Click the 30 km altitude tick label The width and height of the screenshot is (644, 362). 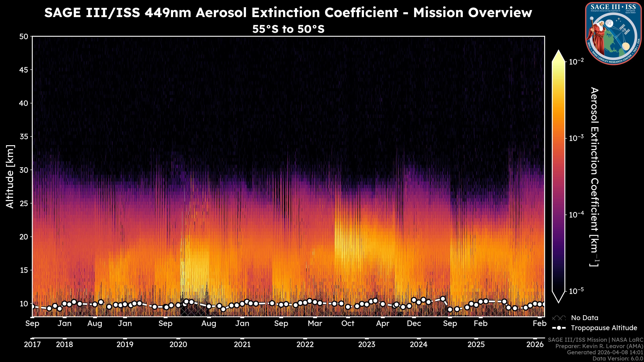click(24, 170)
